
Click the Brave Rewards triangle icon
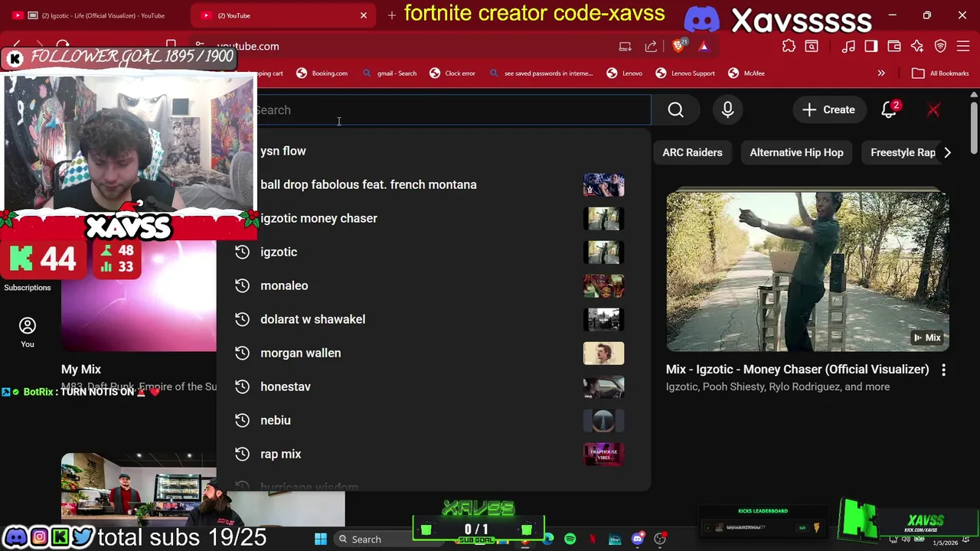point(704,46)
